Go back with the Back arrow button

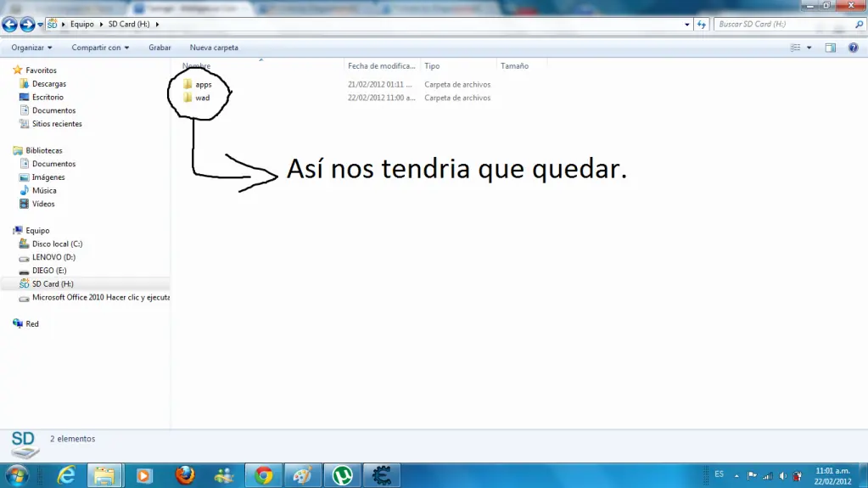coord(10,25)
